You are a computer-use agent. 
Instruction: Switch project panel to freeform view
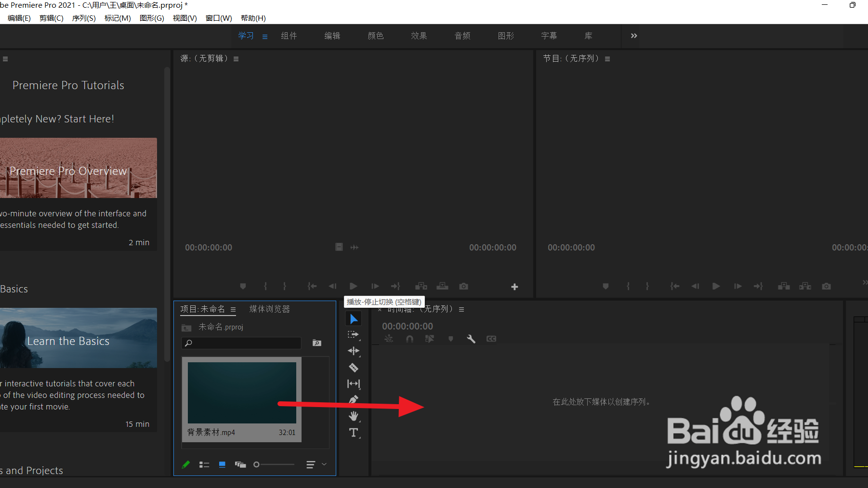click(240, 464)
